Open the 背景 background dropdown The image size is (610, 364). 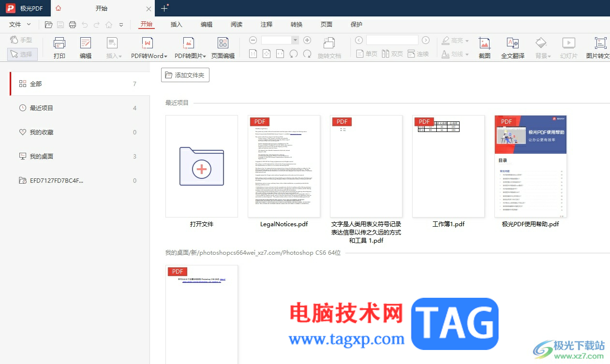tap(543, 48)
